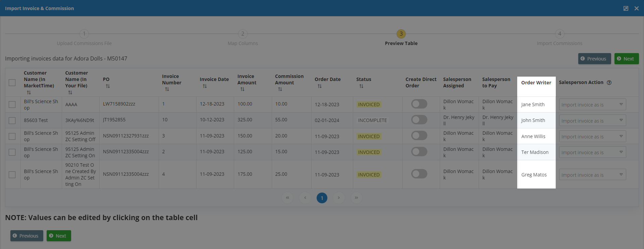Jump to step 4 Import Commissions
The image size is (644, 249).
(x=559, y=34)
